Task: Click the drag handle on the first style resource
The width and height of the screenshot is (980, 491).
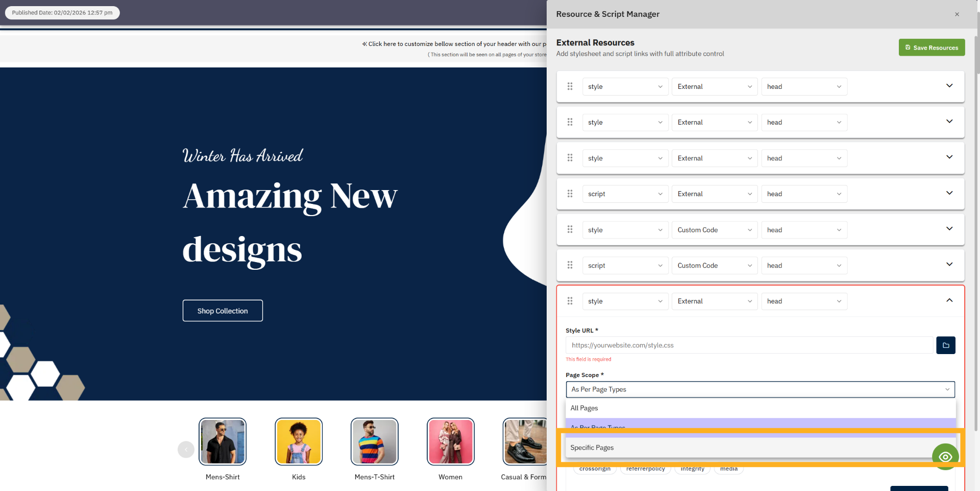Action: coord(570,86)
